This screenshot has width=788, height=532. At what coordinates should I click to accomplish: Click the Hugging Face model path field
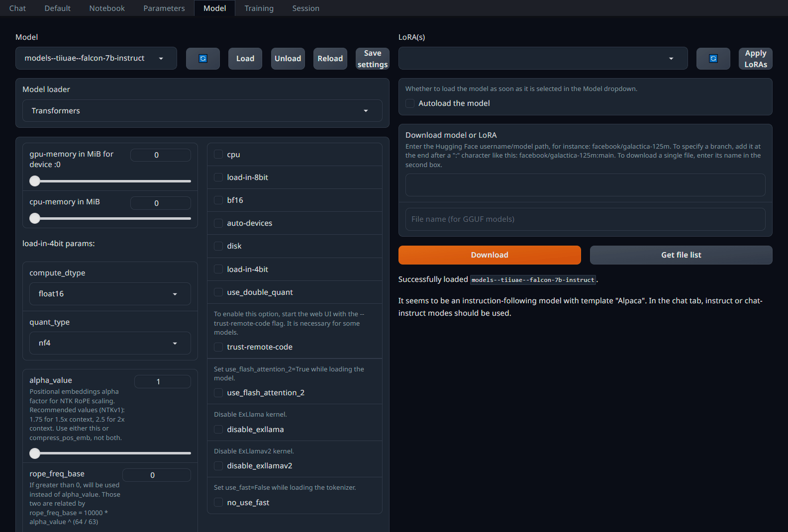pos(586,185)
